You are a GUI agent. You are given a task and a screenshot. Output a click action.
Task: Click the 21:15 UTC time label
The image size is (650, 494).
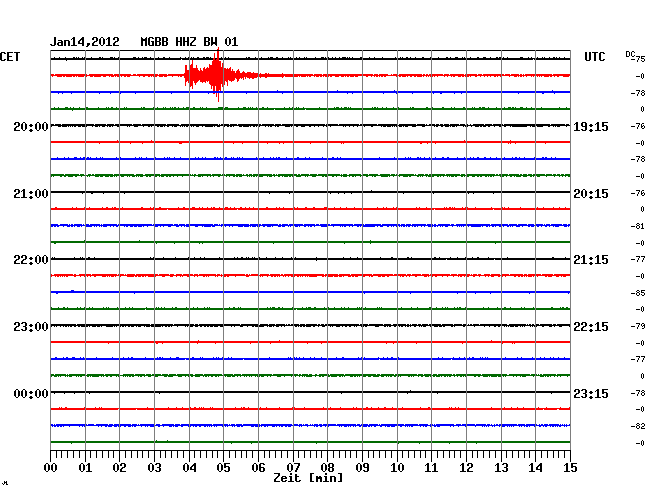(x=591, y=260)
